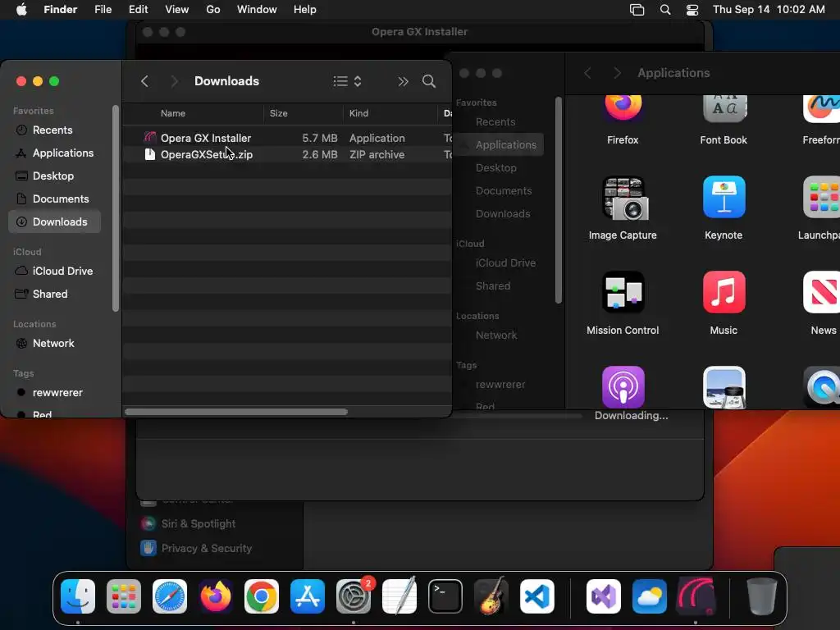Open the File menu
The height and width of the screenshot is (630, 840).
point(103,10)
